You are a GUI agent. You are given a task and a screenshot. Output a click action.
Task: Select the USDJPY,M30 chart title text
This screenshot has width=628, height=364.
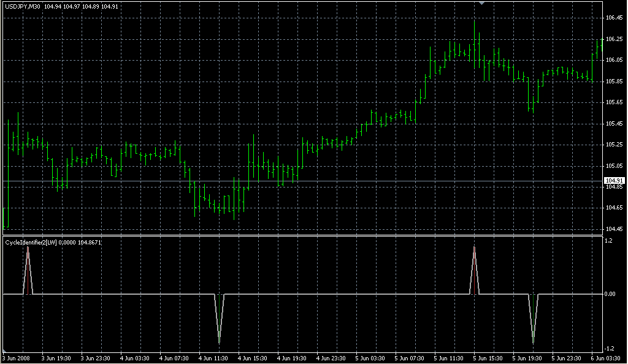pyautogui.click(x=23, y=7)
